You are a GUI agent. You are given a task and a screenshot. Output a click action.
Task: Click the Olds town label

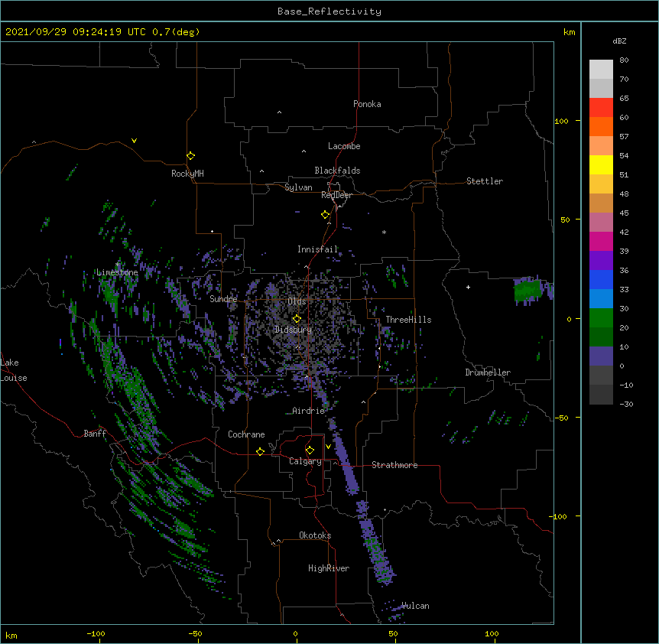click(297, 301)
